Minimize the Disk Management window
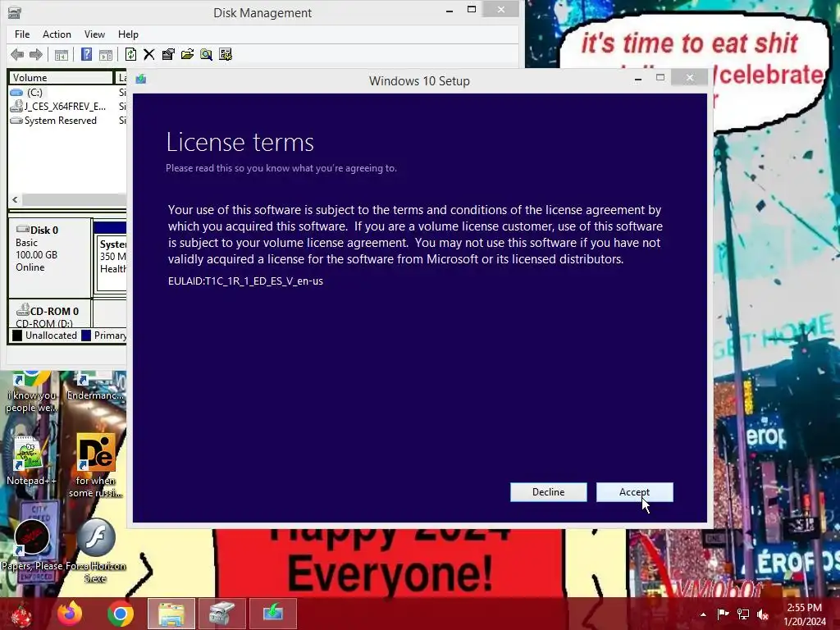 [450, 10]
